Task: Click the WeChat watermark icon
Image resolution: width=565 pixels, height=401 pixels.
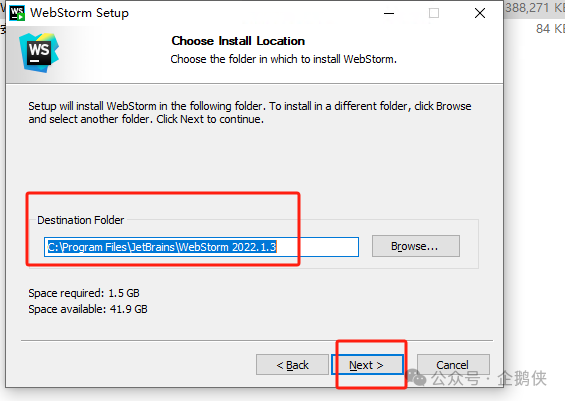Action: (x=417, y=378)
